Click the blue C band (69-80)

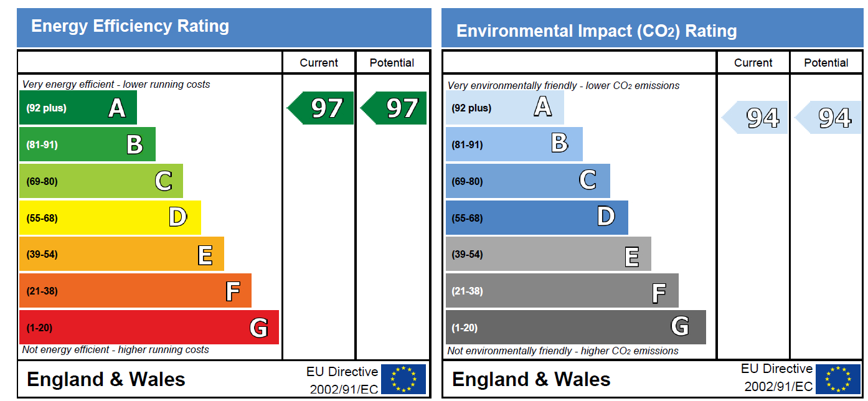coord(528,181)
